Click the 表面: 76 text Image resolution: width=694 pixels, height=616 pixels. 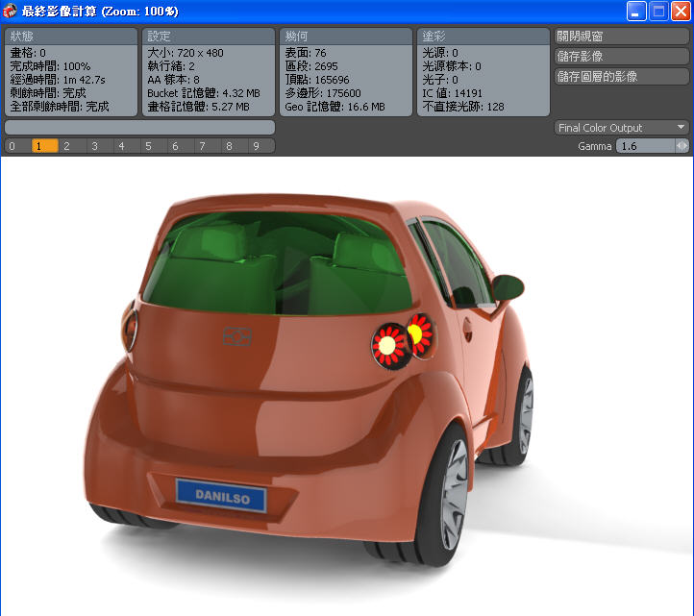point(306,53)
